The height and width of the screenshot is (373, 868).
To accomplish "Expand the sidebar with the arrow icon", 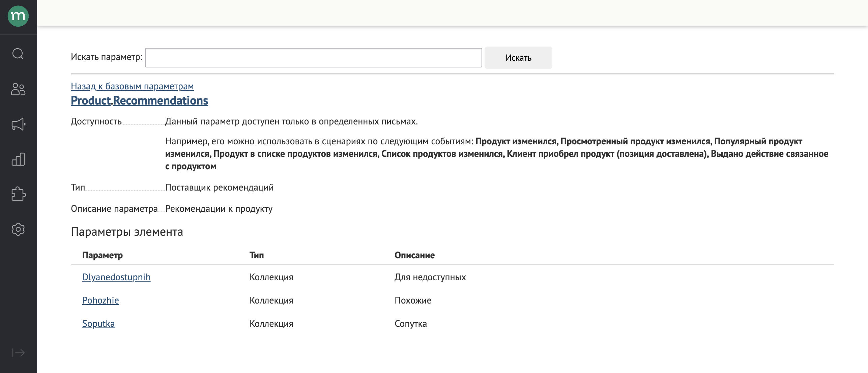I will [x=18, y=353].
